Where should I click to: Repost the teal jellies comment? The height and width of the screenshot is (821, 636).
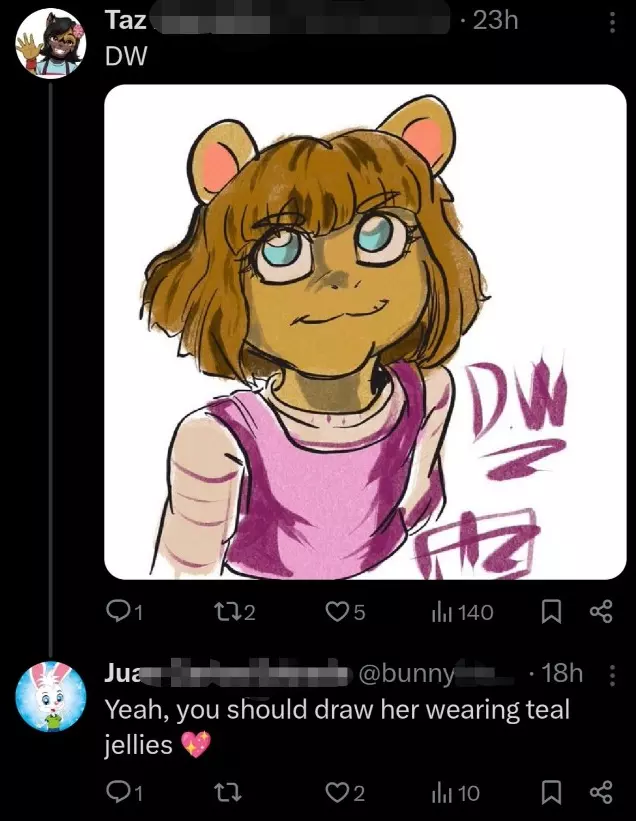point(229,793)
